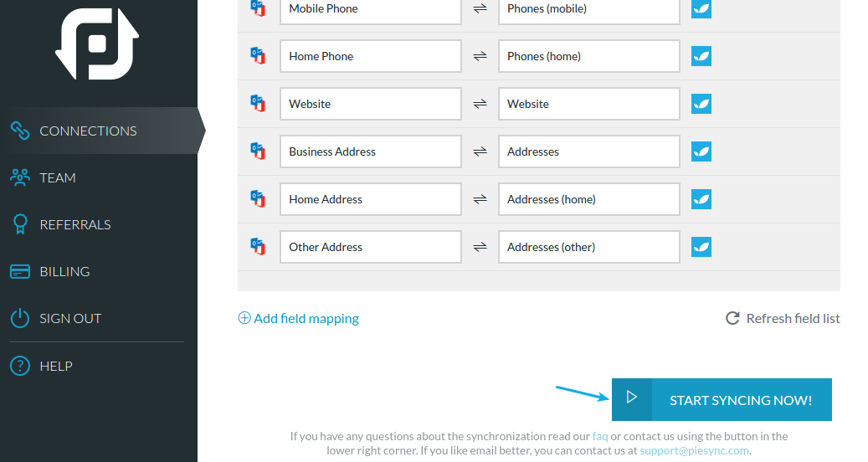Screen dimensions: 868x462
Task: Click Start Syncing Now button
Action: click(722, 399)
